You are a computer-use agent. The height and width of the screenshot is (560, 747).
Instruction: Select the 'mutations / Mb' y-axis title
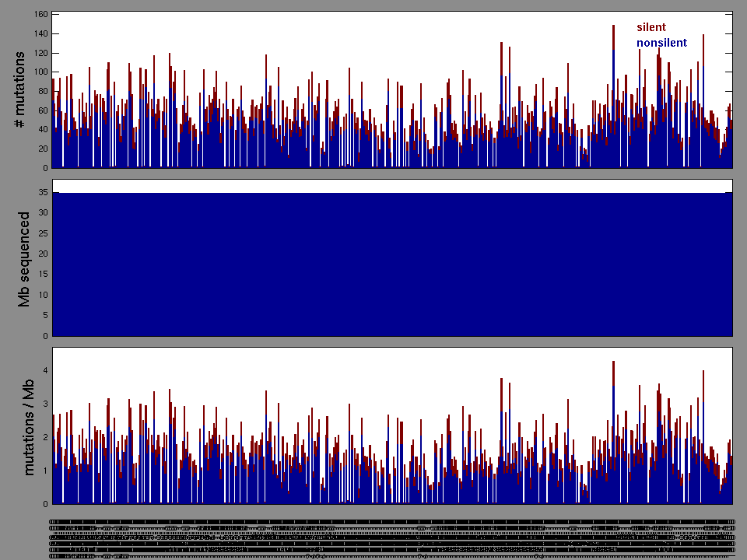29,426
